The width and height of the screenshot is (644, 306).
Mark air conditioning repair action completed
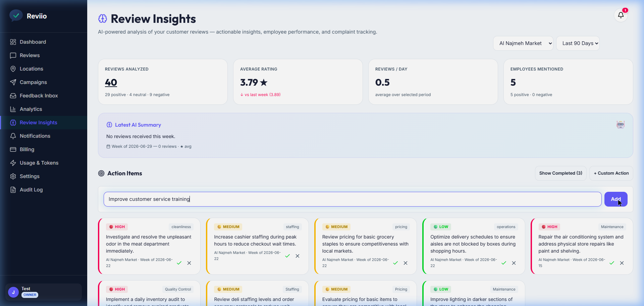tap(612, 263)
